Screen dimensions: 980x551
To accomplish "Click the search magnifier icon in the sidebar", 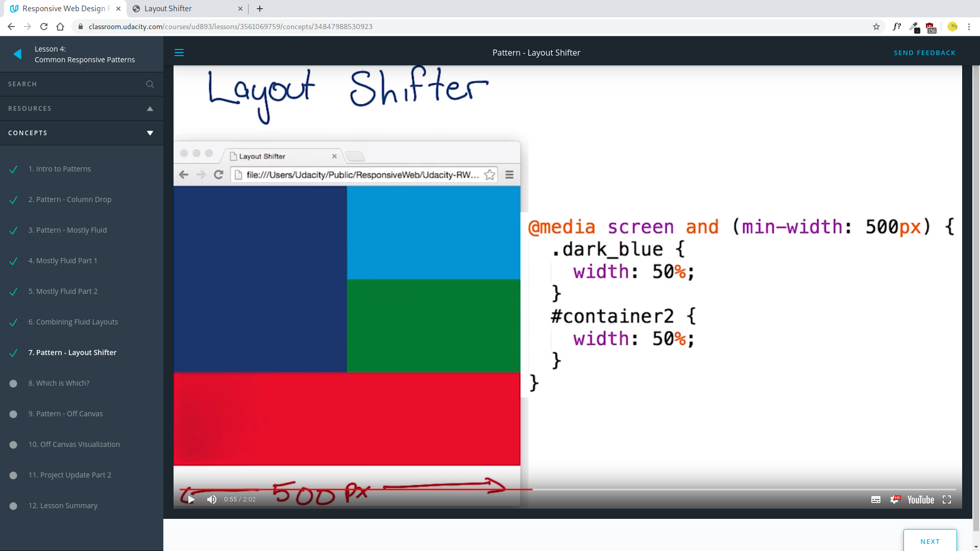I will [150, 84].
